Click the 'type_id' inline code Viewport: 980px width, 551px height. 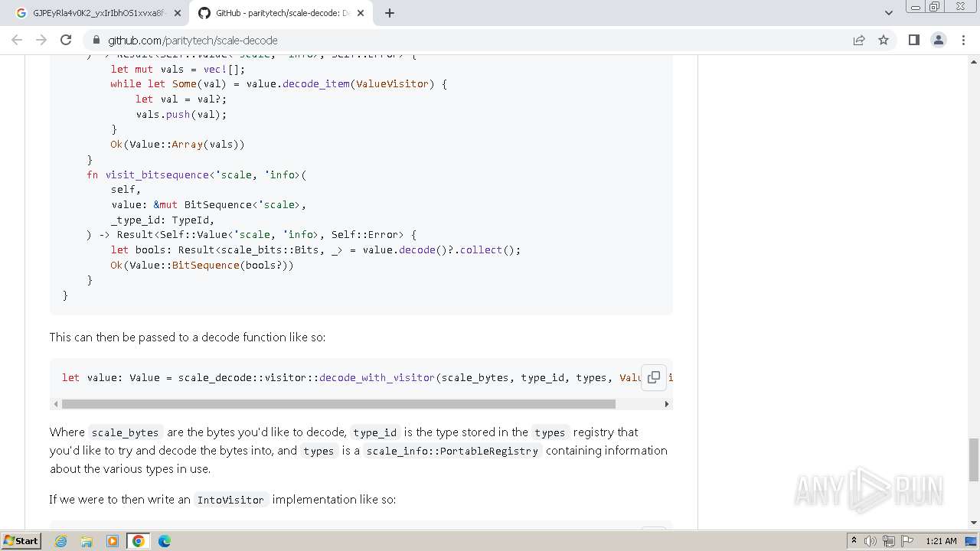[x=375, y=432]
